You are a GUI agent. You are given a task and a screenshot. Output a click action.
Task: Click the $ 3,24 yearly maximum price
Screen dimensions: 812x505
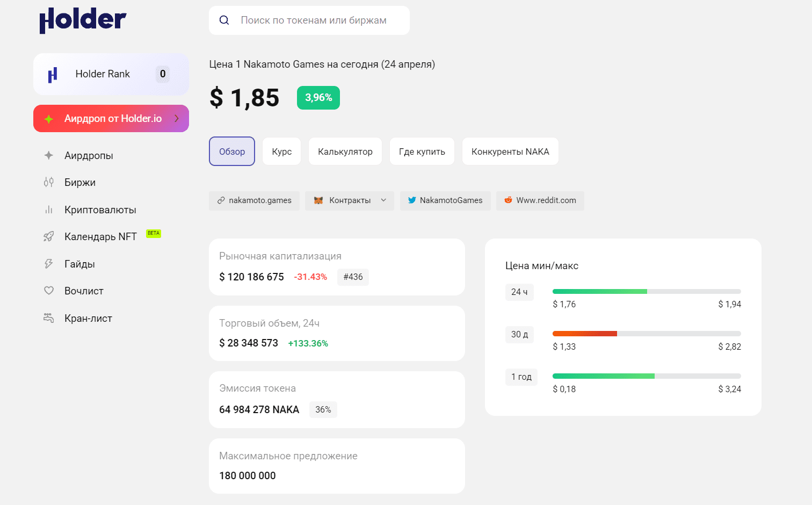pos(730,389)
